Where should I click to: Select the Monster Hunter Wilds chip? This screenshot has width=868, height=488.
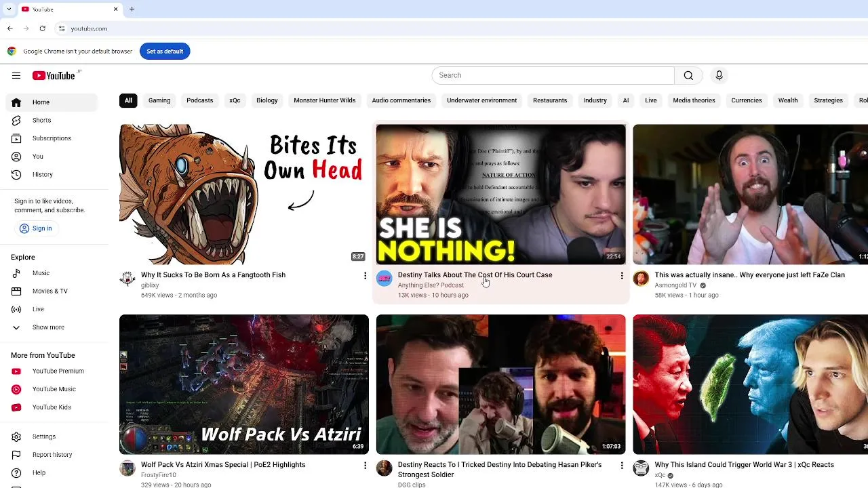click(x=325, y=100)
